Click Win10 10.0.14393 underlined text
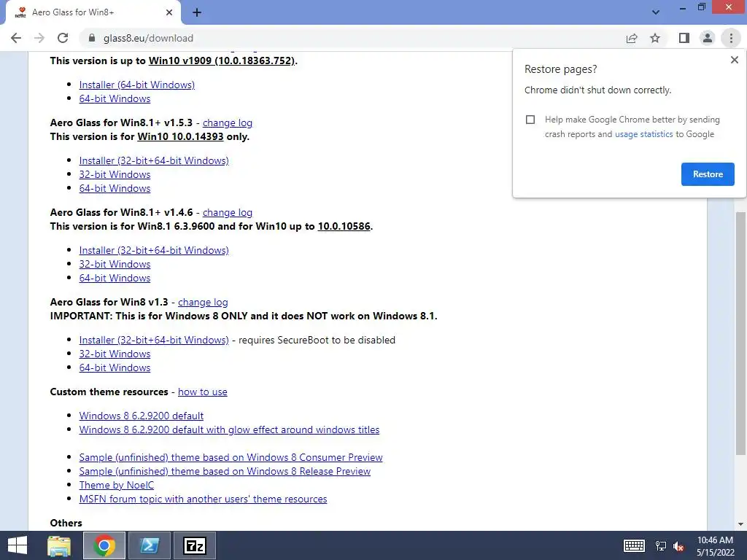Viewport: 747px width, 560px height. 180,136
